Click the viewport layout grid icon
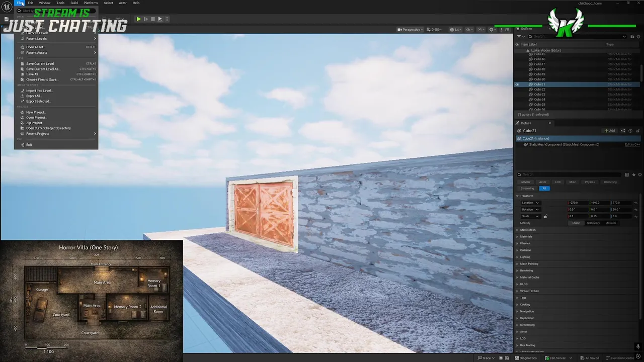The height and width of the screenshot is (362, 644). (508, 30)
